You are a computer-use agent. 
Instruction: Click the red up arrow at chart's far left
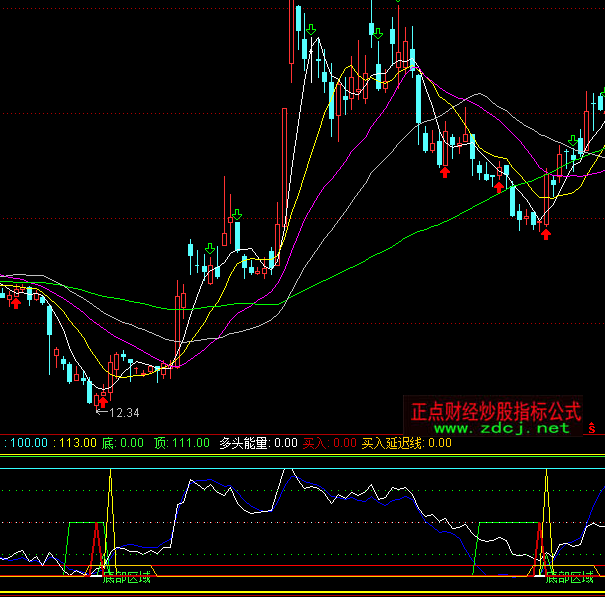pyautogui.click(x=16, y=302)
